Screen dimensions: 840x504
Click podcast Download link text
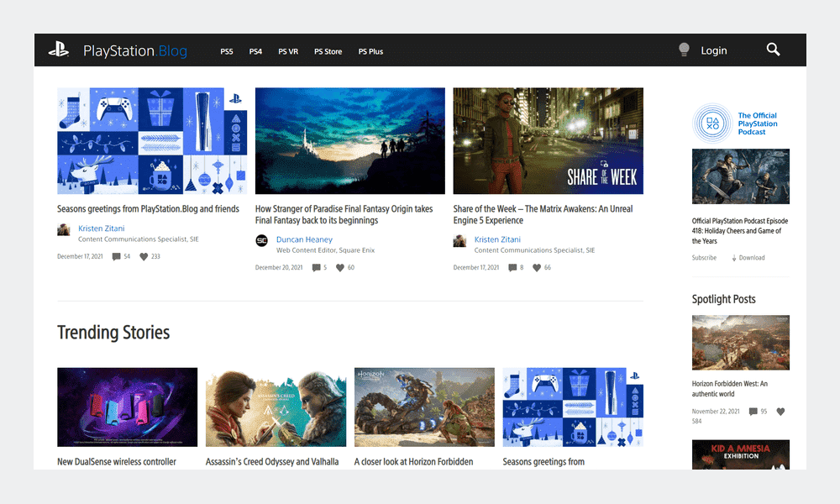(x=752, y=258)
